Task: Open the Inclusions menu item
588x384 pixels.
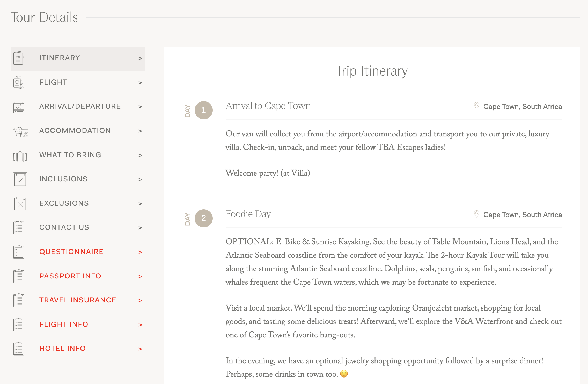Action: pyautogui.click(x=63, y=179)
